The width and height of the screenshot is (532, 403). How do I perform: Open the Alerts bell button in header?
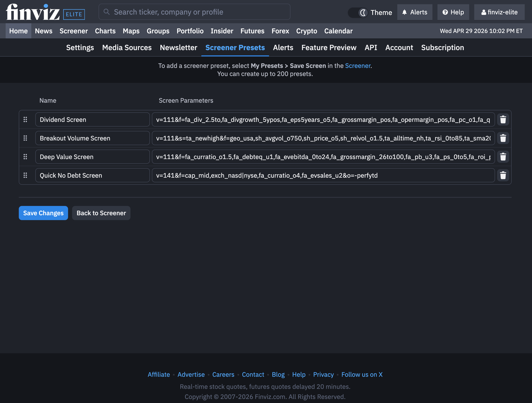click(415, 12)
